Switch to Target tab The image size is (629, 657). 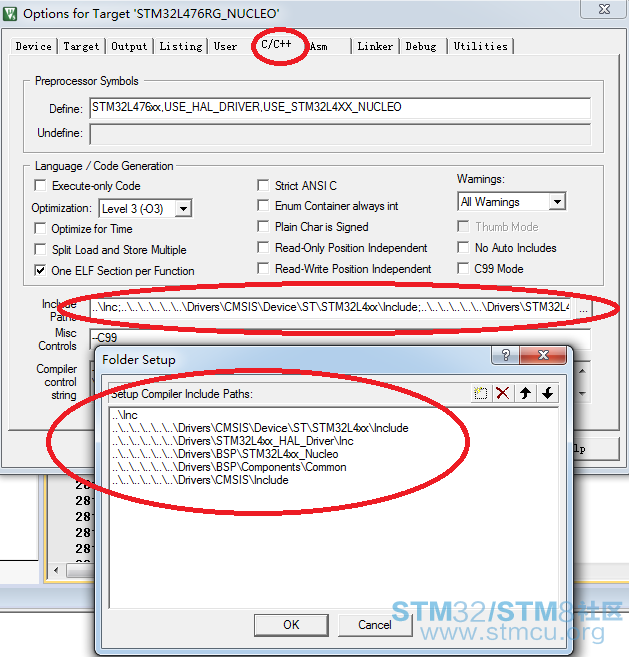(81, 46)
